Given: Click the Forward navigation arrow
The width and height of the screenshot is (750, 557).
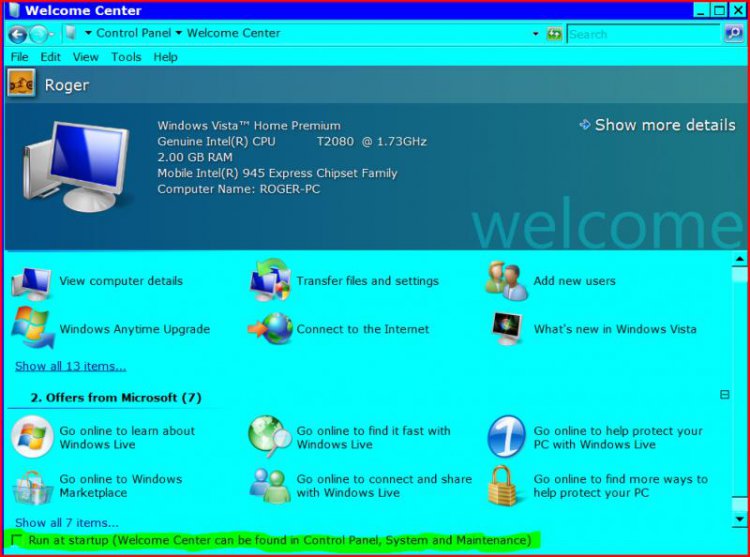Looking at the screenshot, I should point(38,34).
